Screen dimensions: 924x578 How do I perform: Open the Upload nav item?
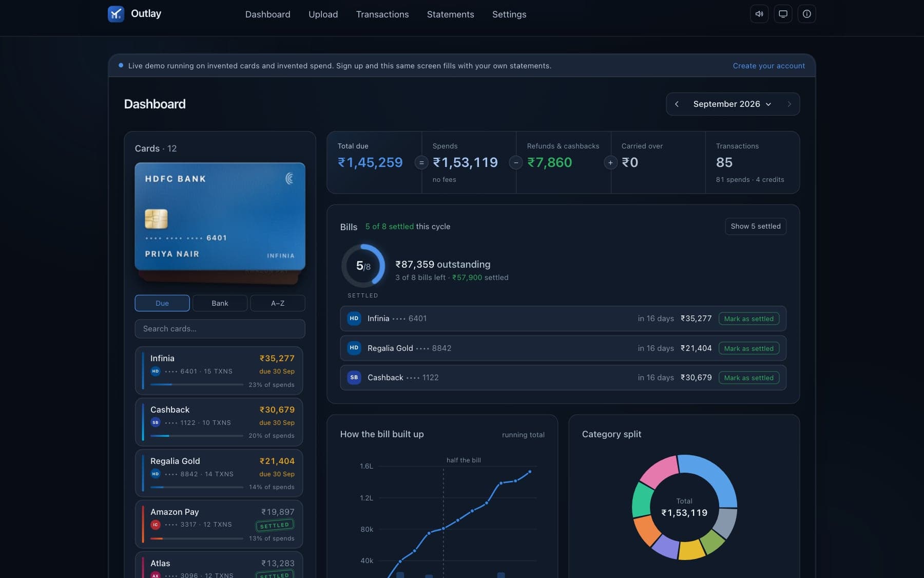coord(323,14)
